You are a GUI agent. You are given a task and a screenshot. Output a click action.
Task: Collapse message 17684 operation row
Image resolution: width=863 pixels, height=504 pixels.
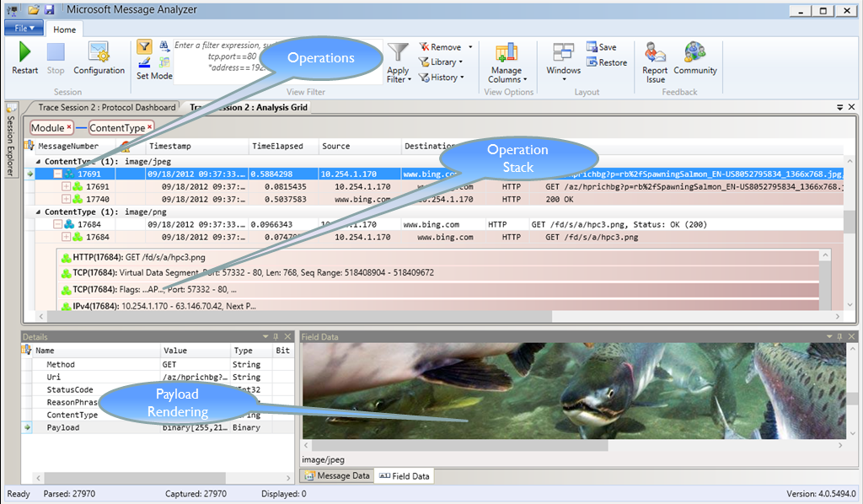[58, 225]
